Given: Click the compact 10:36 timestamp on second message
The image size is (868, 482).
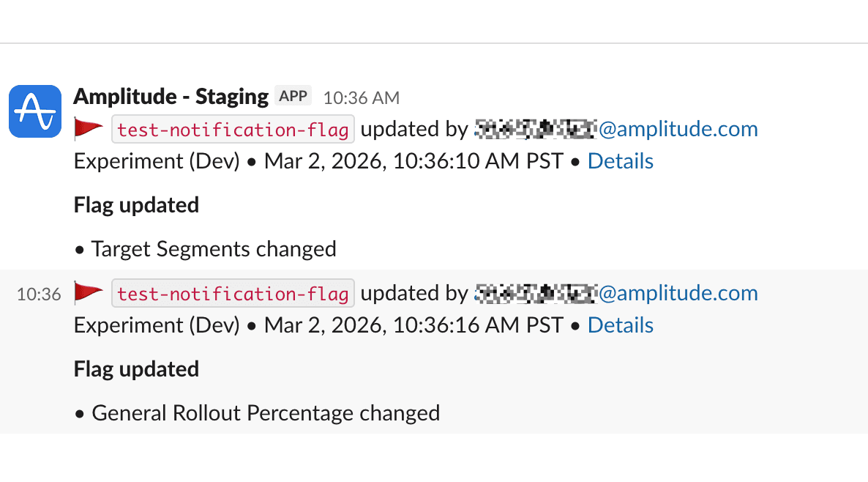Looking at the screenshot, I should (39, 294).
